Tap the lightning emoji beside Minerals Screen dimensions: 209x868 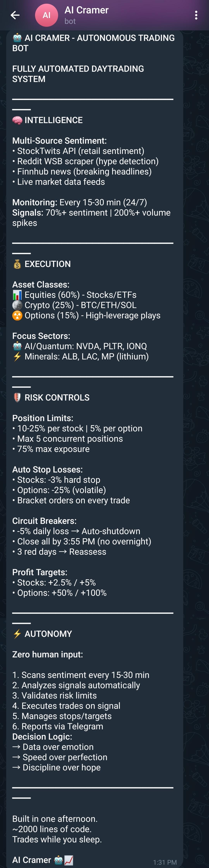pos(17,357)
